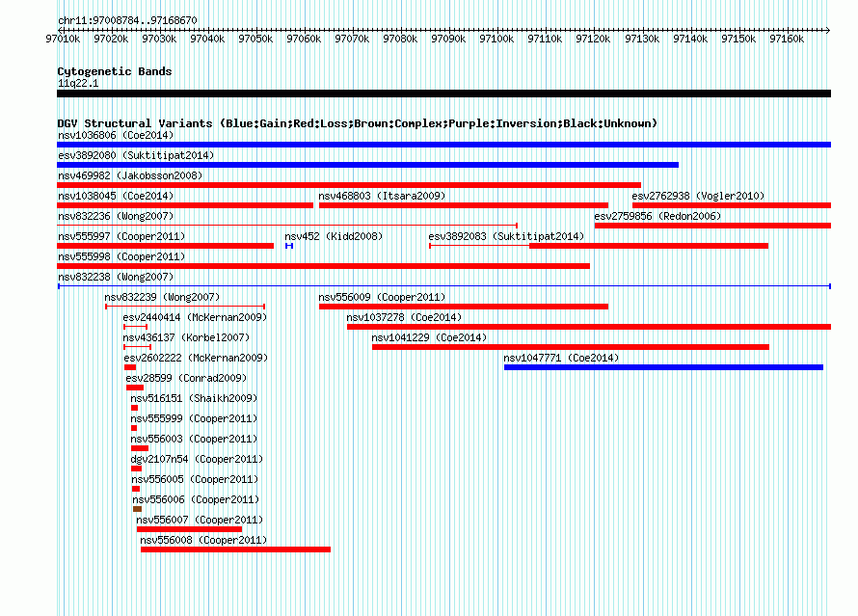Click the Cytogenetic Bands track title
The width and height of the screenshot is (858, 616).
pos(115,71)
